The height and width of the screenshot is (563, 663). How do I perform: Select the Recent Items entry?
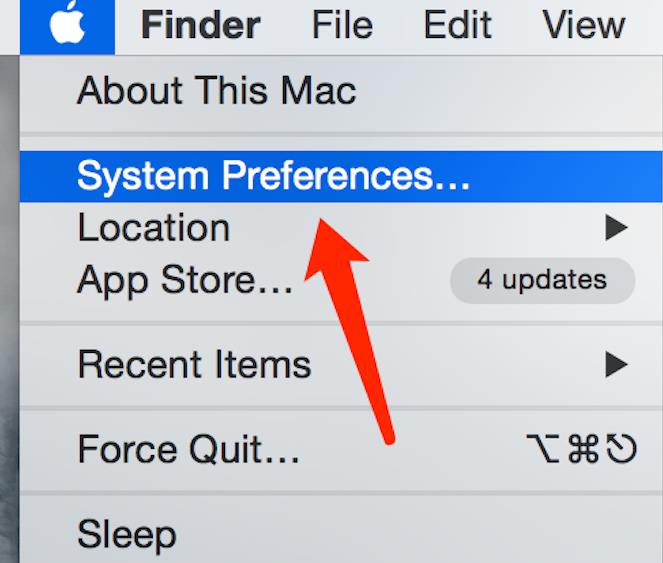(x=194, y=365)
